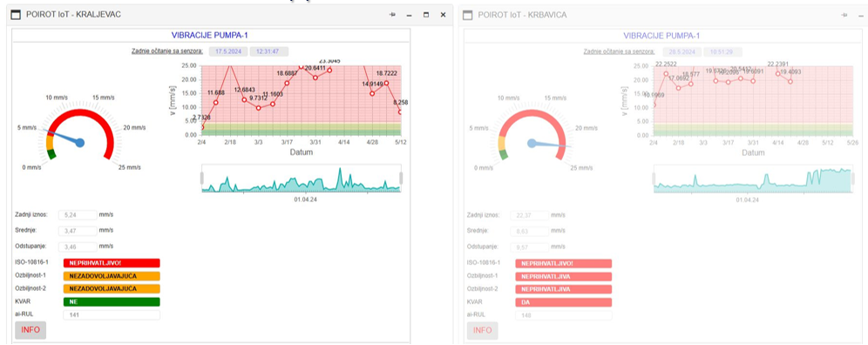868x345 pixels.
Task: Click the red NEPRIHVATLJIVO! badge in KRALJEVAC
Action: 112,263
